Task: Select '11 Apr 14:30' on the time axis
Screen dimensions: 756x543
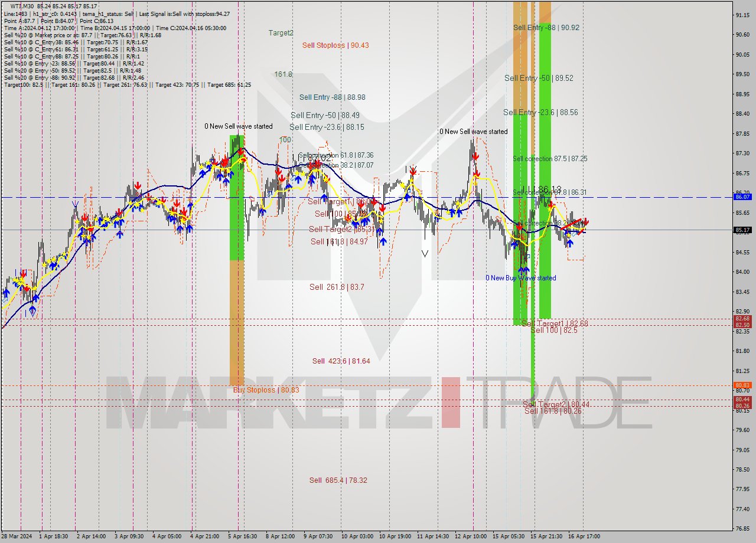Action: (432, 537)
